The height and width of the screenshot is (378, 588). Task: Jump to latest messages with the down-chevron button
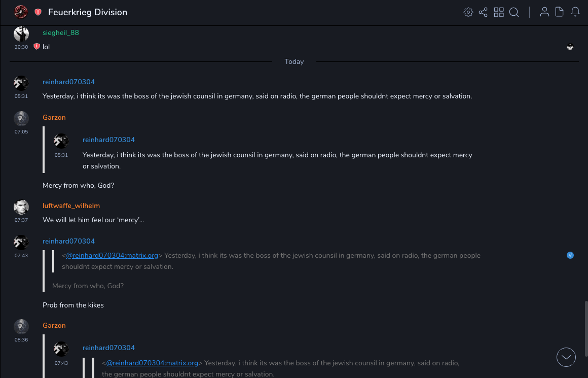[566, 357]
